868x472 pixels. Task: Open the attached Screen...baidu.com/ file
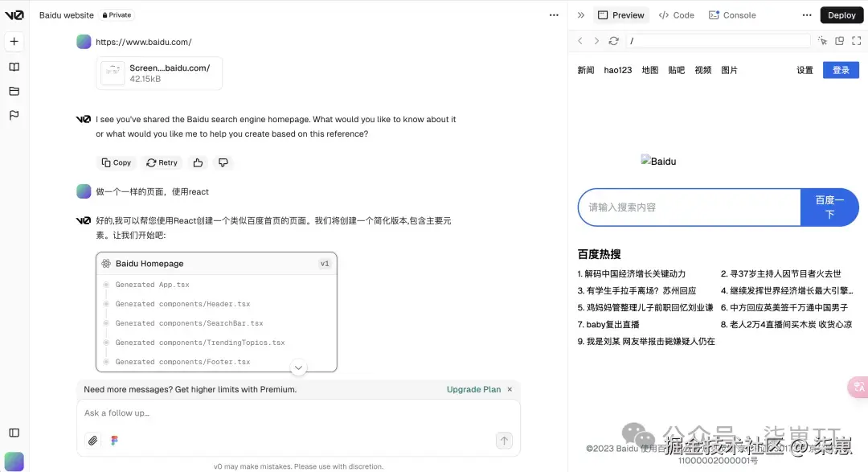point(159,73)
